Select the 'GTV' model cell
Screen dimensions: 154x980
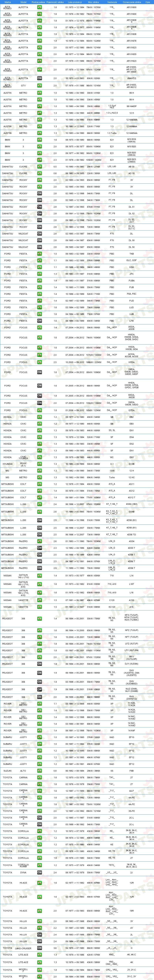23,86
